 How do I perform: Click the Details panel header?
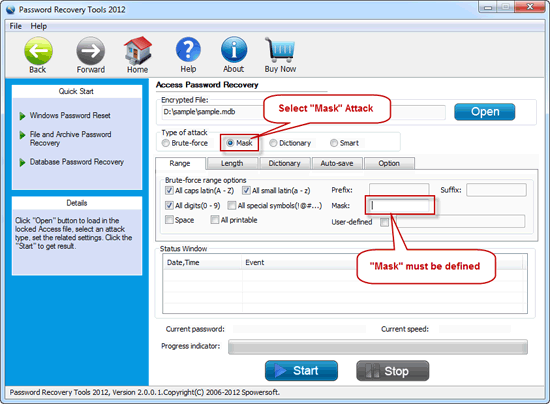tap(76, 203)
